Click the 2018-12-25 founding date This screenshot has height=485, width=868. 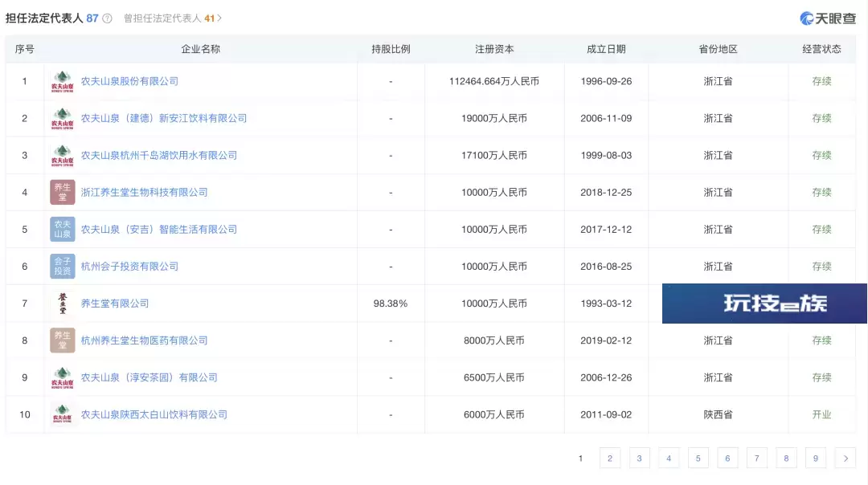606,193
